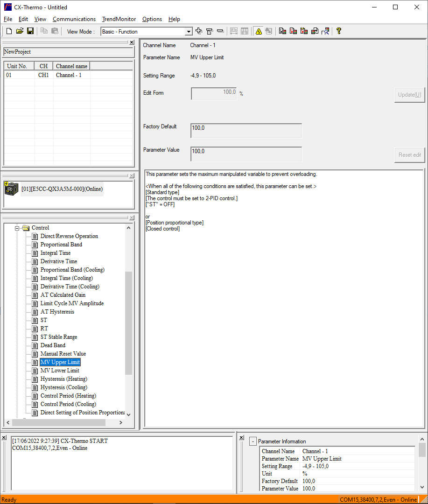Viewport: 428px width, 504px height.
Task: Select Dead Band parameter
Action: click(53, 345)
